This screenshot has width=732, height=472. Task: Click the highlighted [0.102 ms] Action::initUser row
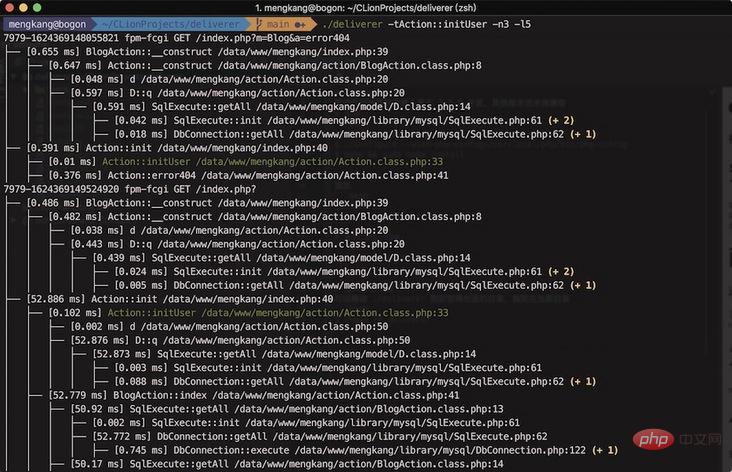[248, 313]
